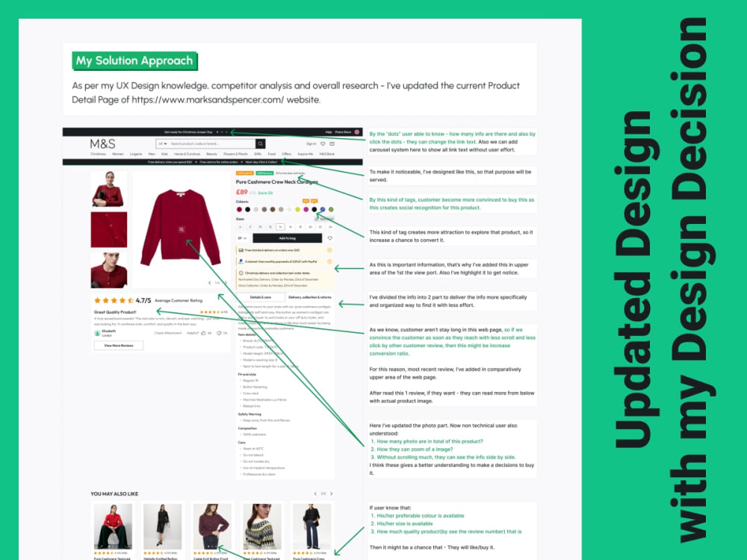Open the All category dropdown in search bar
The height and width of the screenshot is (560, 747).
pyautogui.click(x=162, y=144)
